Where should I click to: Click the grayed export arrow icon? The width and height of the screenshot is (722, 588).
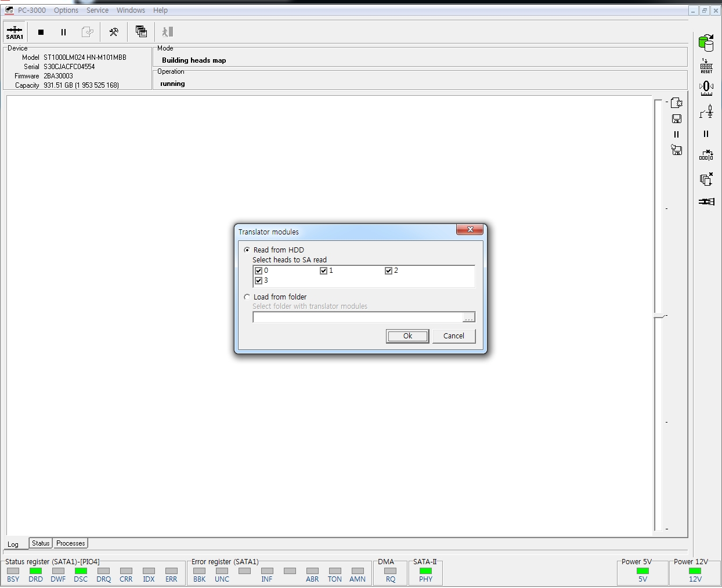click(x=87, y=32)
